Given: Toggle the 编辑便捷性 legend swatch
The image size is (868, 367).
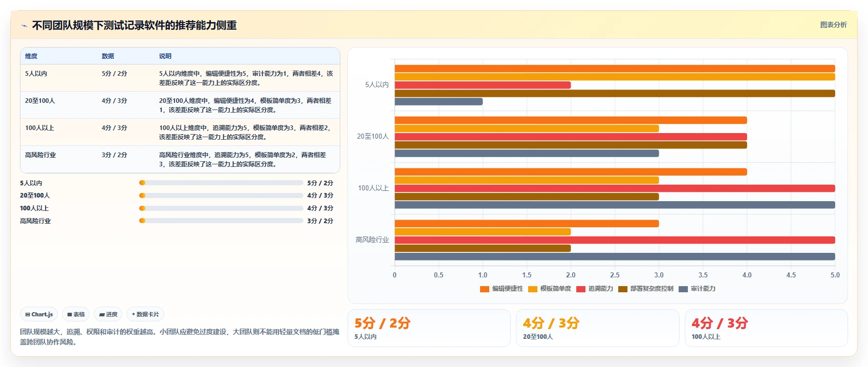Looking at the screenshot, I should click(484, 289).
